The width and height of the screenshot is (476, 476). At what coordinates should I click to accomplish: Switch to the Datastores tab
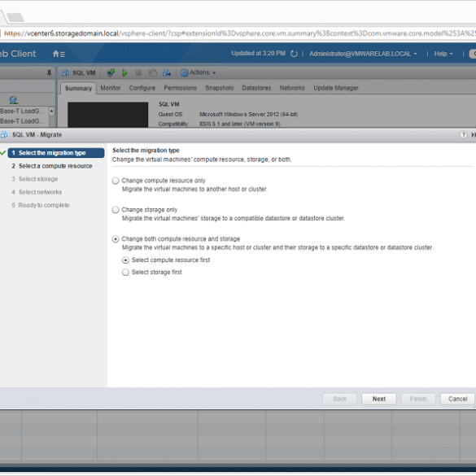[256, 88]
